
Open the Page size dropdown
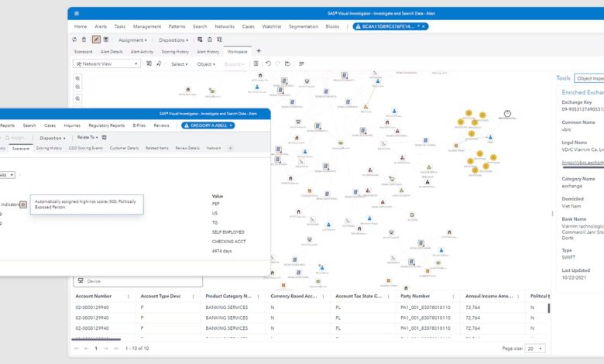(x=535, y=349)
